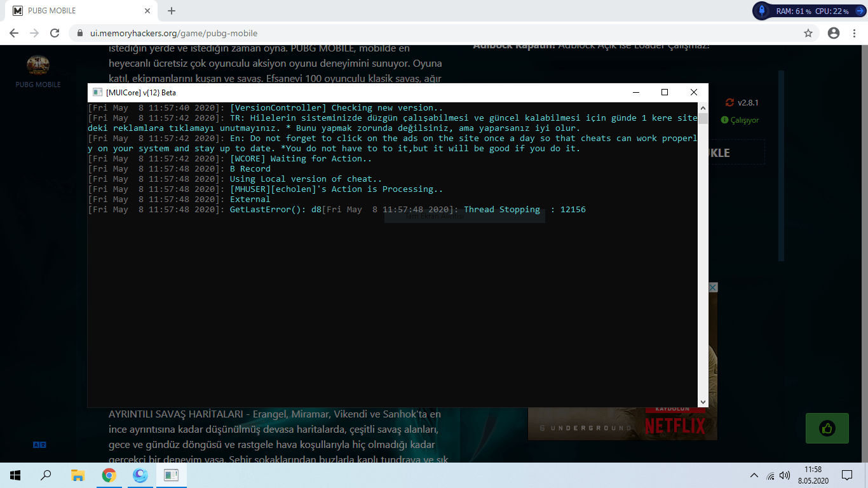Click the 'GetLastError(): d8' text
The width and height of the screenshot is (868, 488).
coord(276,210)
